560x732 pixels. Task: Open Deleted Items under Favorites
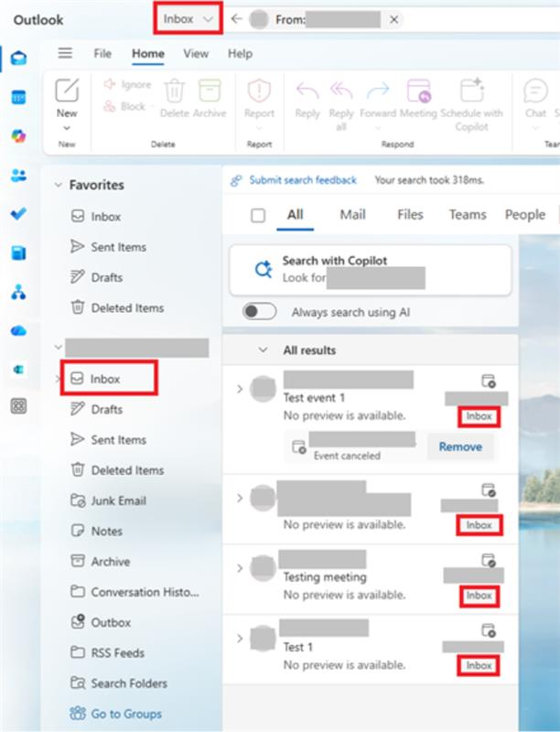point(127,308)
